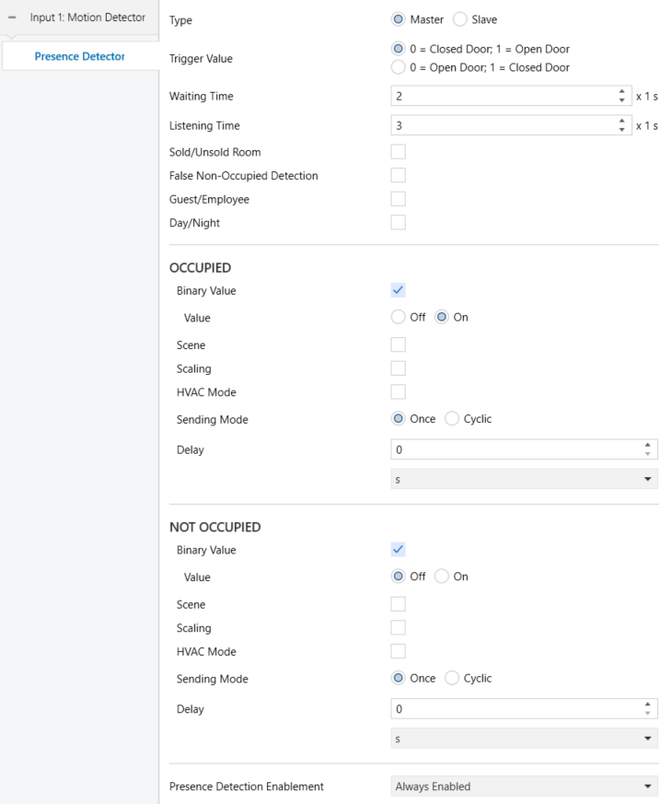This screenshot has height=804, width=672.
Task: Select Cyclic sending mode under OCCUPIED
Action: pyautogui.click(x=452, y=418)
